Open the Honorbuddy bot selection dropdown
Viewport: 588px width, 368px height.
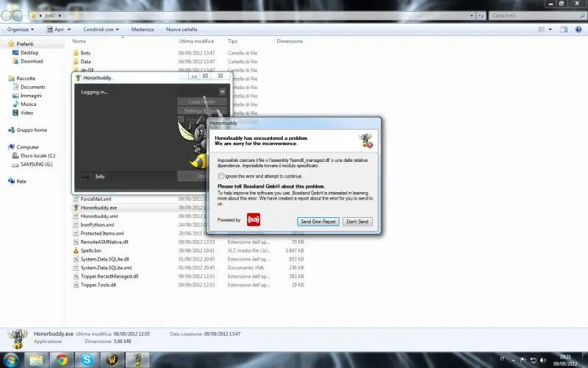tap(222, 91)
